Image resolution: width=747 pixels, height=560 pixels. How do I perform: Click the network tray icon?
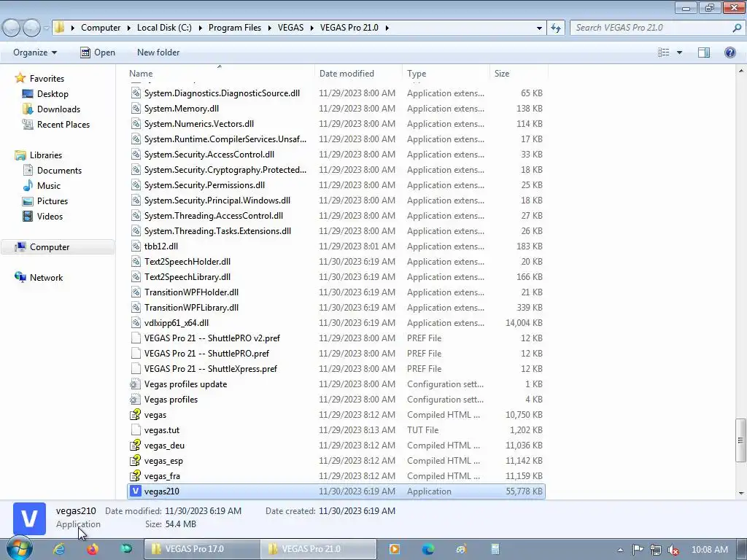[656, 550]
